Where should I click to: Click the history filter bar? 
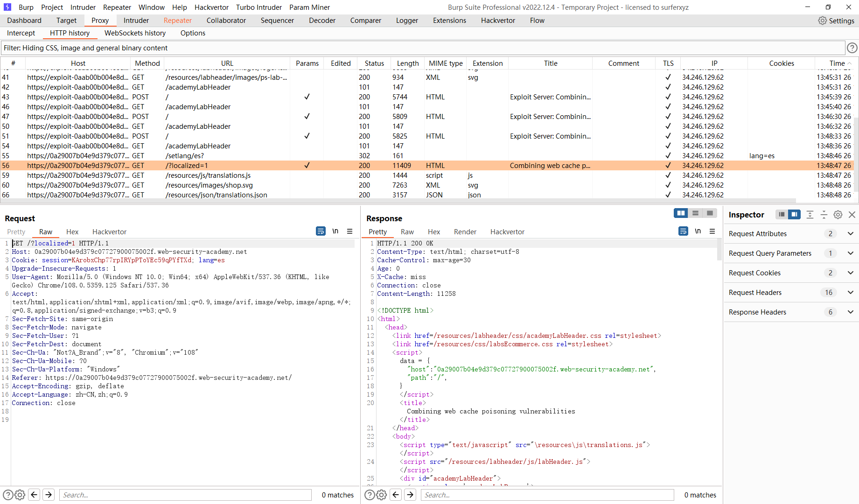click(x=423, y=48)
